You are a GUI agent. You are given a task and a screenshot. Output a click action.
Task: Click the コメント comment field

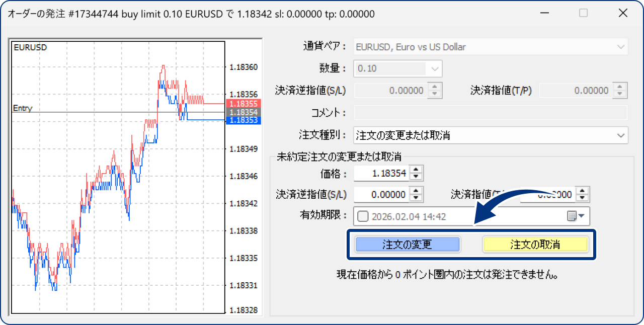[x=491, y=113]
